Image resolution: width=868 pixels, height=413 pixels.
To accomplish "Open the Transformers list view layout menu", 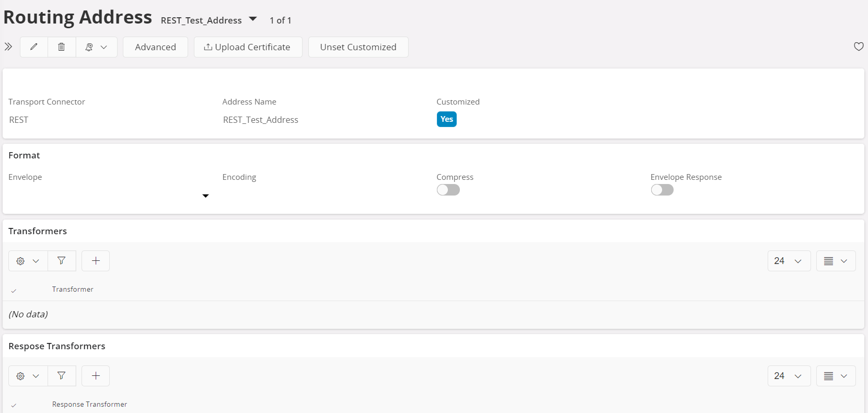I will [x=835, y=261].
